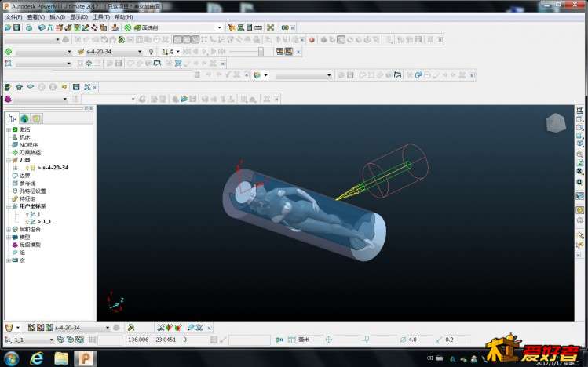Open the s-4-20-34 dropdown in bottom toolbar
Screen dimensions: 588x367
click(x=108, y=328)
